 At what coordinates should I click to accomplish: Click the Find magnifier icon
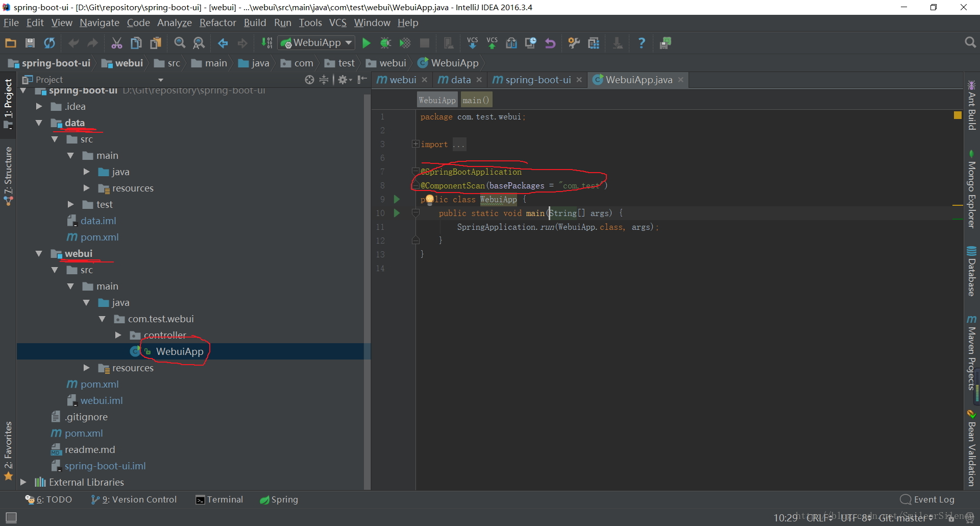click(180, 43)
